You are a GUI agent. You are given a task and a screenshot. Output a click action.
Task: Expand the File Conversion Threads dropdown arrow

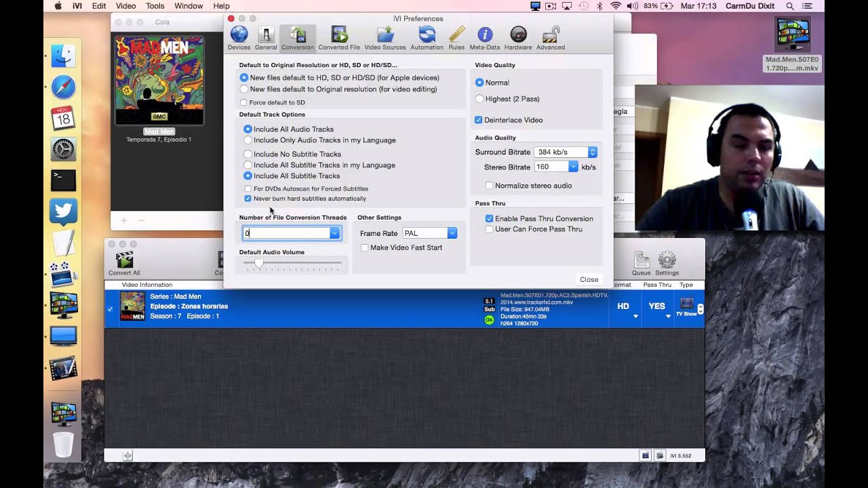(x=334, y=233)
